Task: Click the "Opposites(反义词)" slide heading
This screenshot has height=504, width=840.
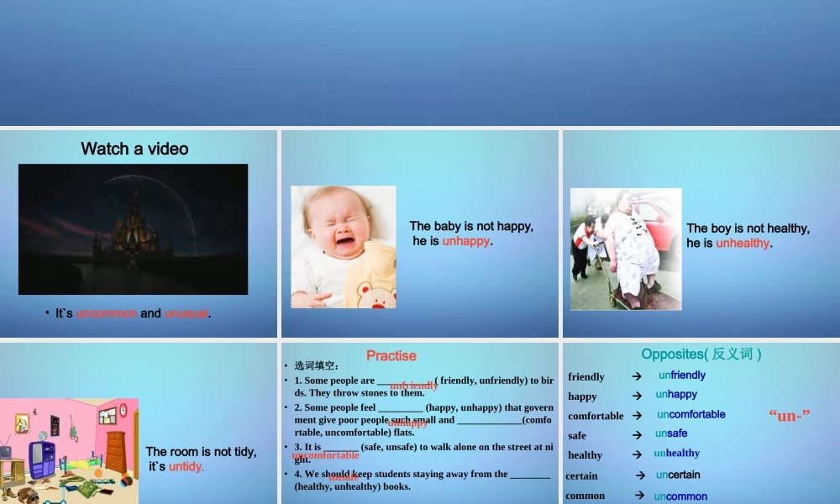Action: coord(701,354)
